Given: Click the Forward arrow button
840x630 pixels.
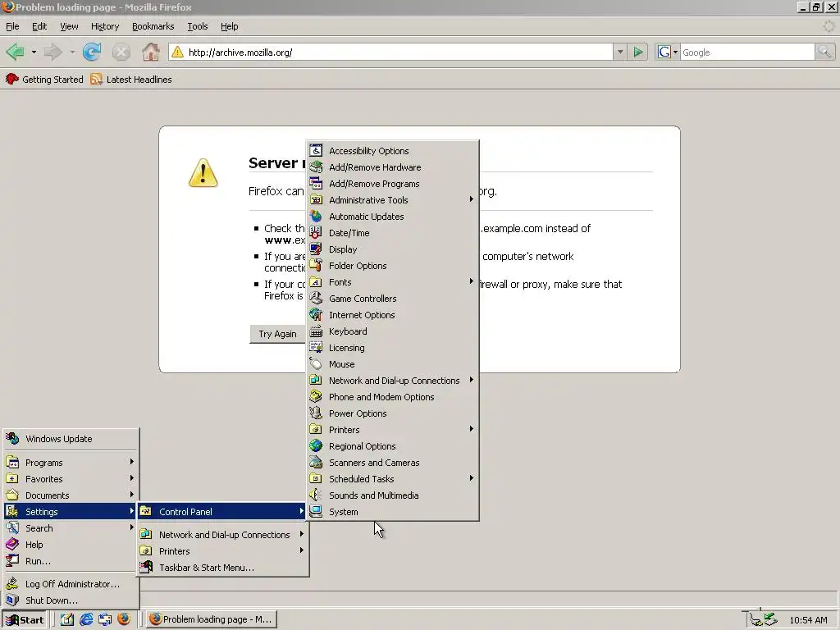Looking at the screenshot, I should pyautogui.click(x=52, y=52).
